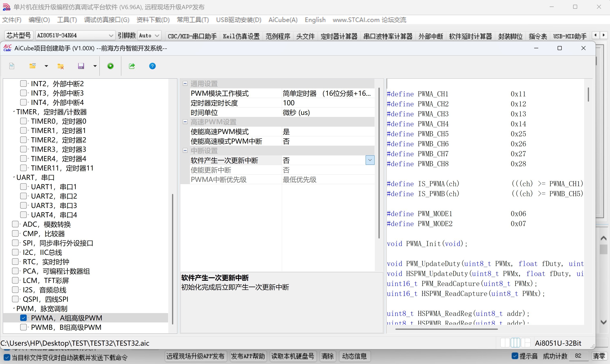
Task: Click the green export share icon
Action: [x=132, y=66]
